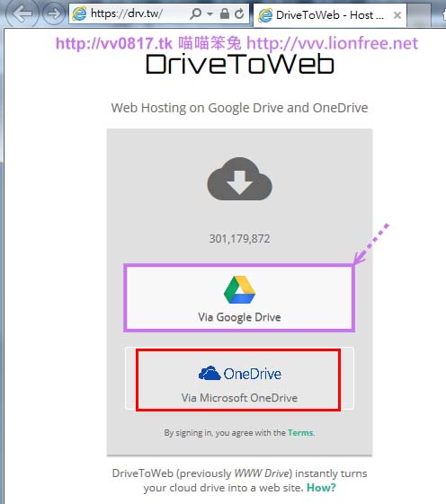This screenshot has height=504, width=446.
Task: Click the search magnifier icon in address bar
Action: pyautogui.click(x=195, y=13)
